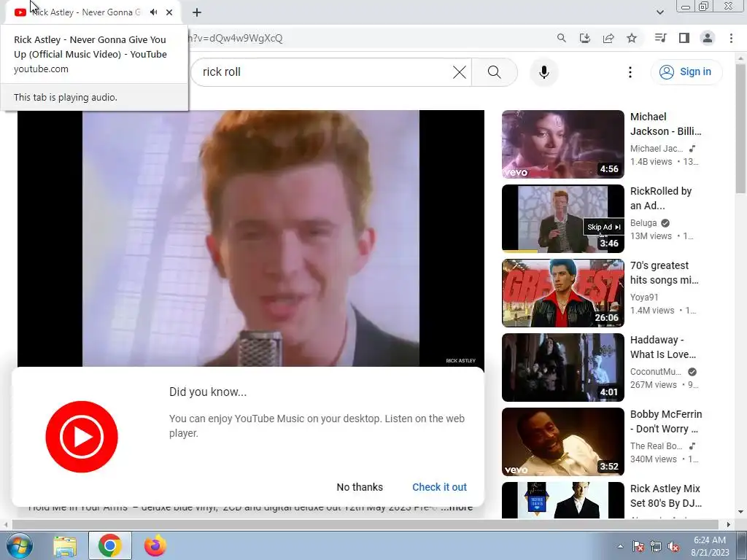Open the Windows Start menu
This screenshot has height=560, width=747.
tap(19, 545)
